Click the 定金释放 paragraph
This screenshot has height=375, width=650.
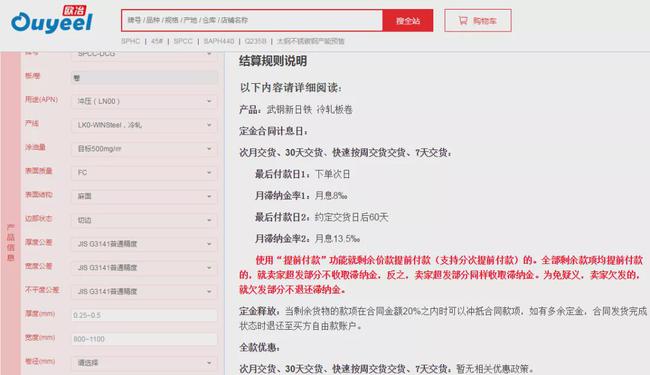(x=443, y=318)
